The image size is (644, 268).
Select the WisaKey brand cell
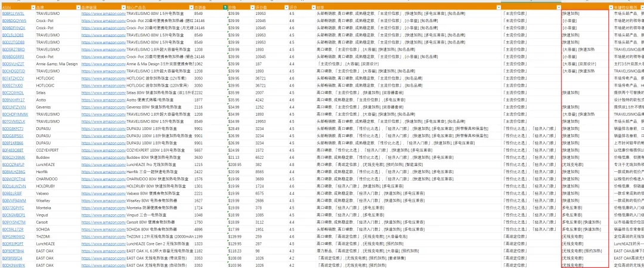pos(57,201)
